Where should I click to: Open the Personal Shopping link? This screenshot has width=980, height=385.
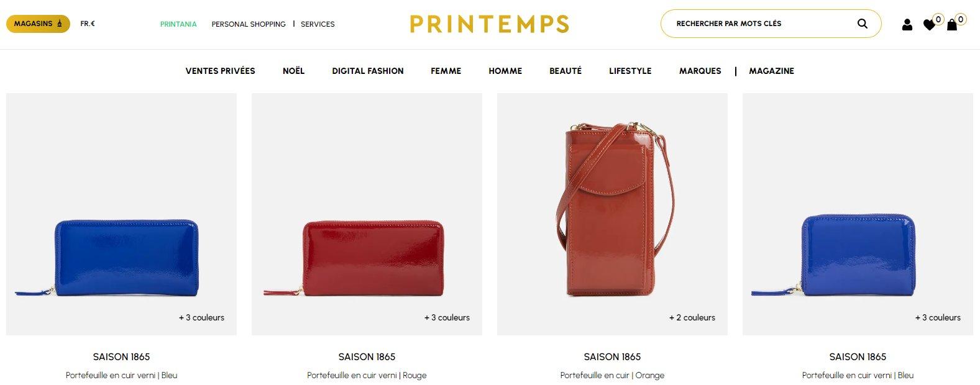coord(249,24)
